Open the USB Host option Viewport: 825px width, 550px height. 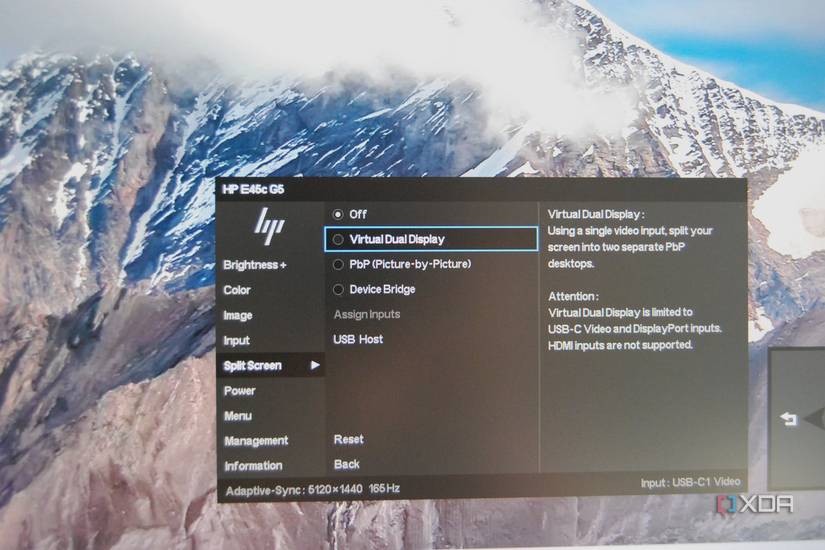pos(358,339)
